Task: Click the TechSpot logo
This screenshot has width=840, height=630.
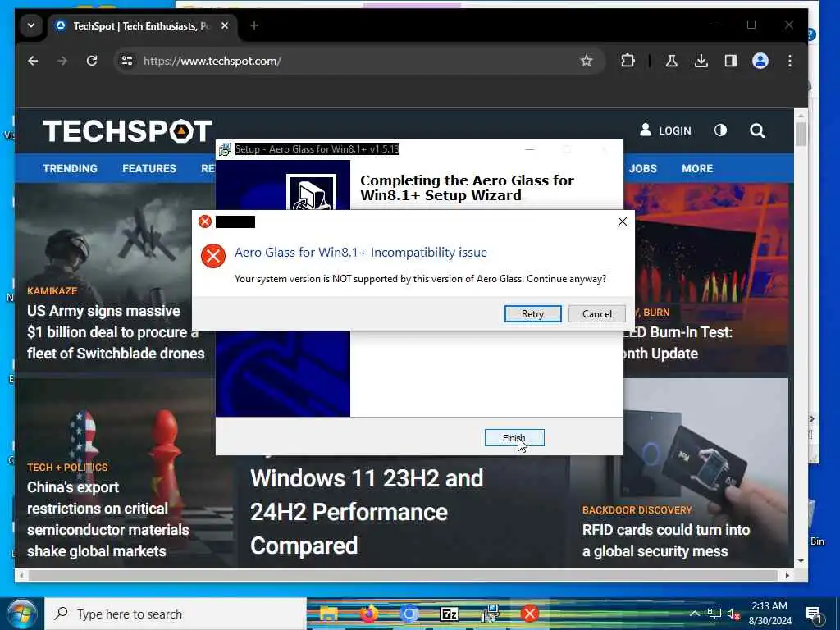Action: pos(127,131)
